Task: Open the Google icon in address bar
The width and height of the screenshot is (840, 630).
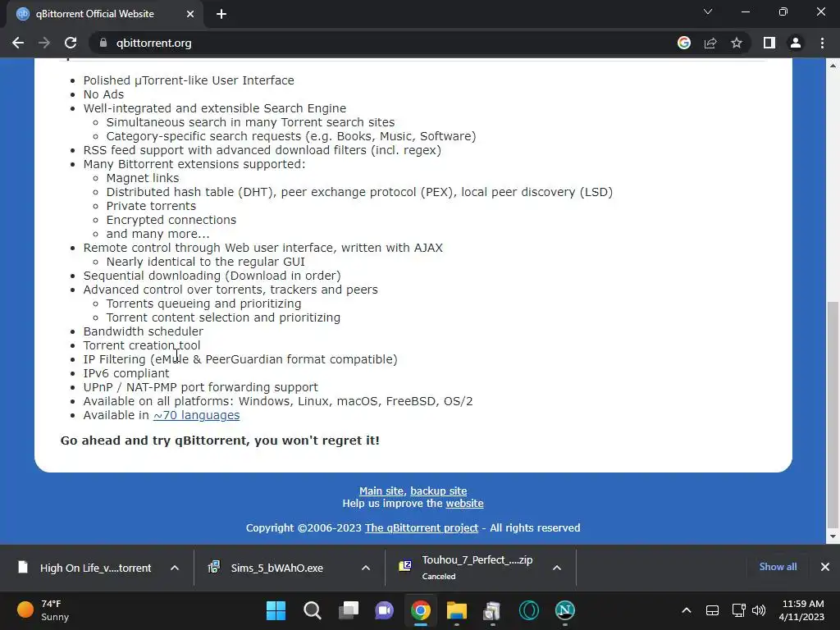Action: click(684, 43)
